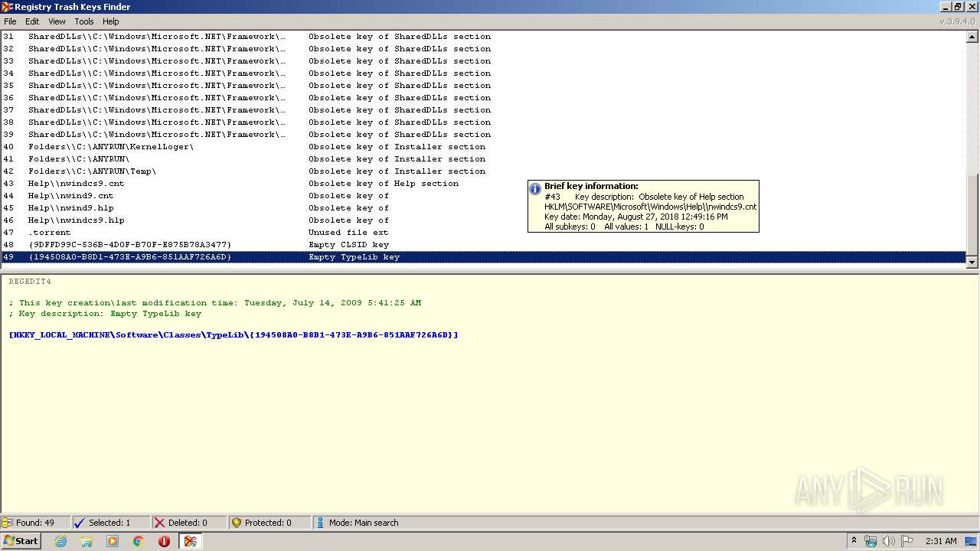
Task: Click the Protected: 0 status text
Action: (268, 523)
